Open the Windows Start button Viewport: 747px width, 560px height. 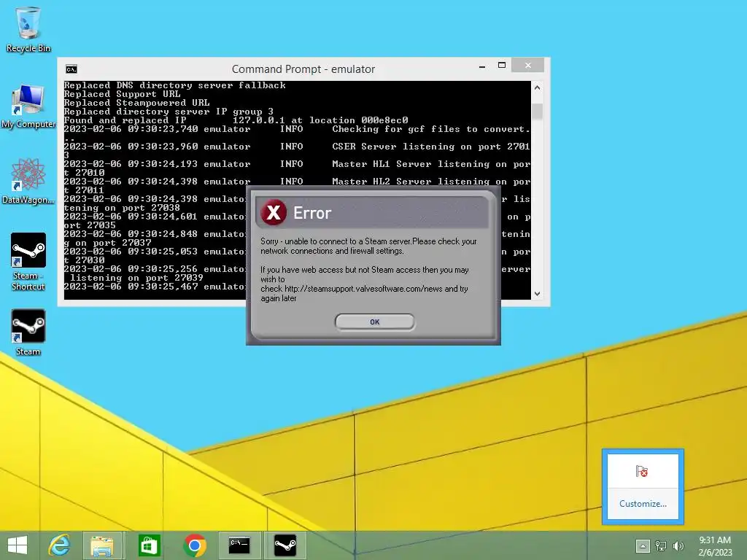[x=18, y=545]
